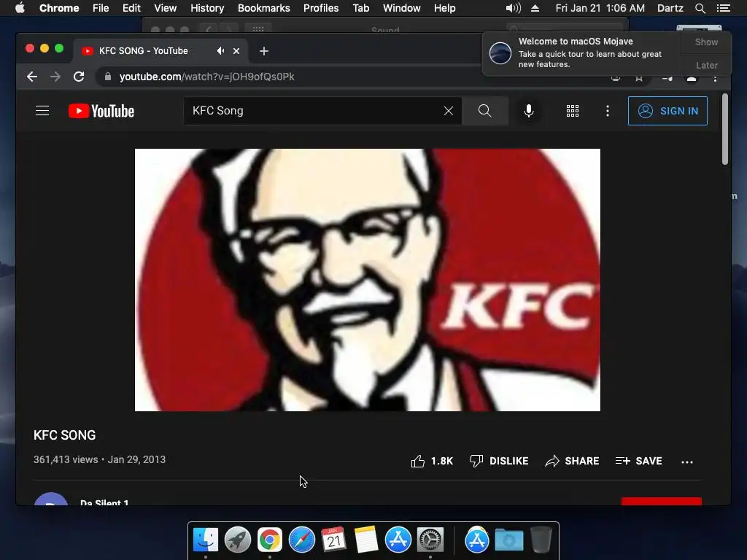Click the Dartz user name in the menu bar
The height and width of the screenshot is (560, 747).
coord(670,8)
